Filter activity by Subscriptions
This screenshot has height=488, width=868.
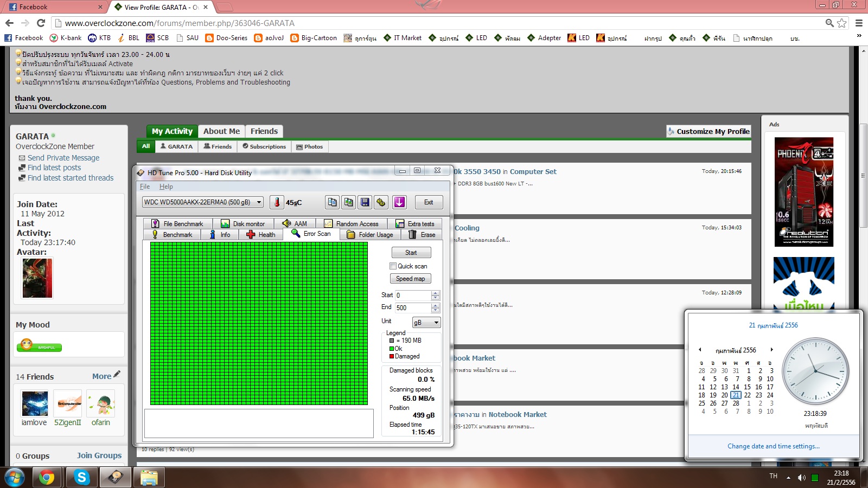tap(264, 146)
